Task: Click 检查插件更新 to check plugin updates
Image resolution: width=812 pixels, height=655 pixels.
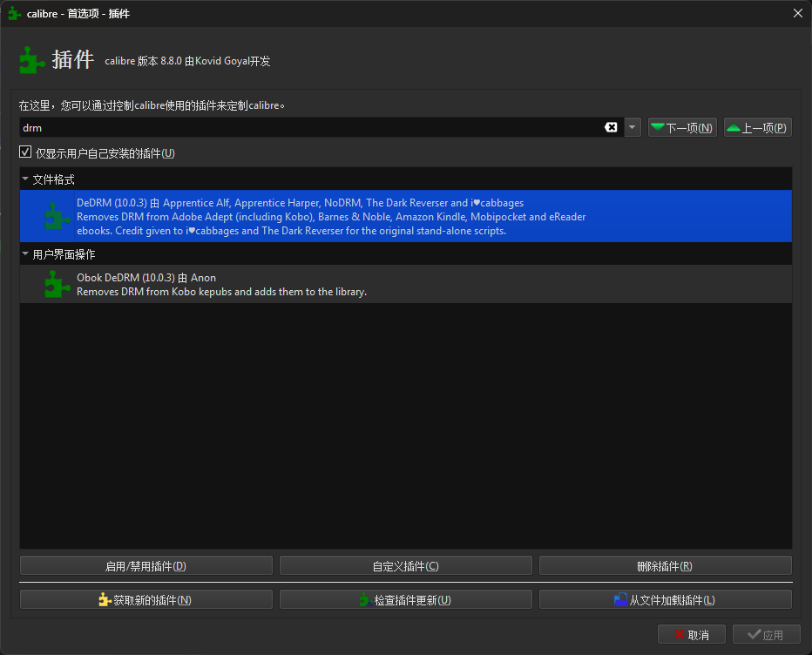Action: pyautogui.click(x=405, y=600)
